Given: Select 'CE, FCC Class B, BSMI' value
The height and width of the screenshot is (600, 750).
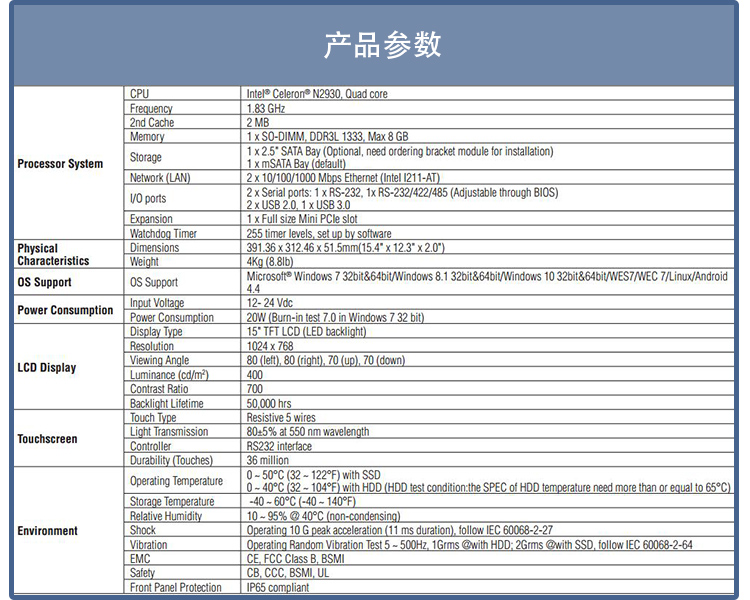Looking at the screenshot, I should click(x=296, y=559).
